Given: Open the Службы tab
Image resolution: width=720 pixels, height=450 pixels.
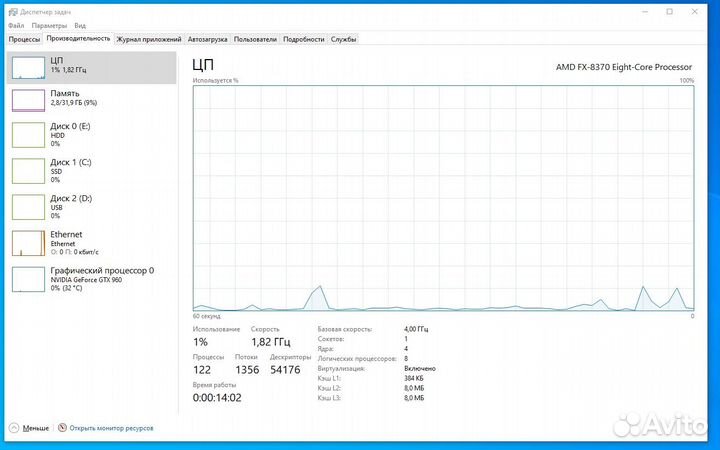Looking at the screenshot, I should pyautogui.click(x=343, y=39).
